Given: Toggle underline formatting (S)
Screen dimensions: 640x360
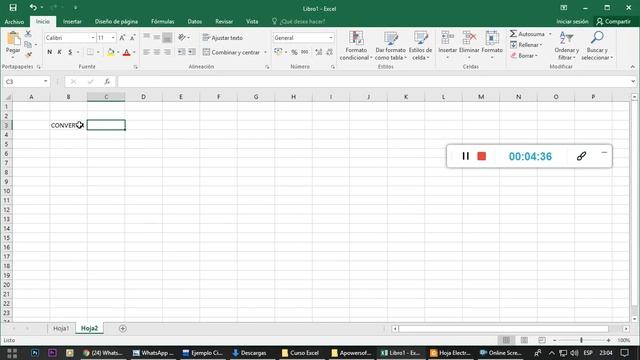Looking at the screenshot, I should click(70, 52).
